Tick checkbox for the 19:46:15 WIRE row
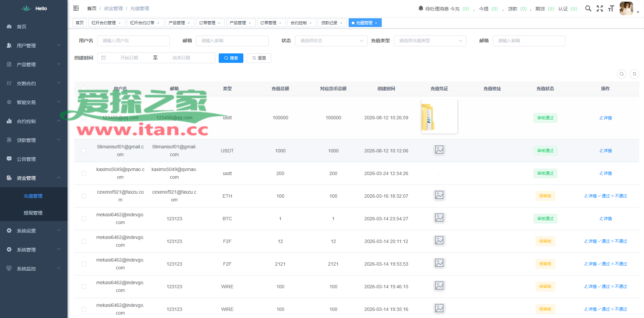 click(x=84, y=287)
